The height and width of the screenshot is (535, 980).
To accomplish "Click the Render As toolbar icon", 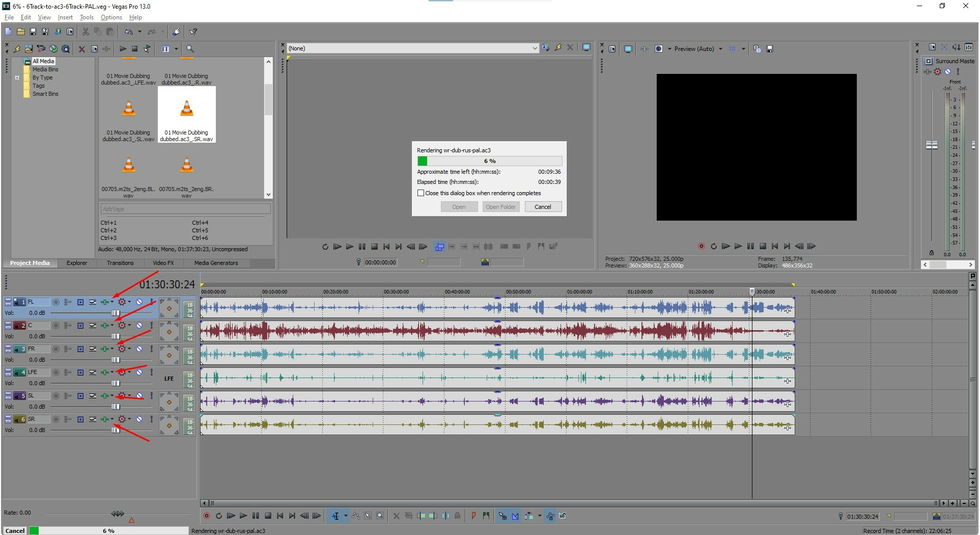I will [58, 32].
